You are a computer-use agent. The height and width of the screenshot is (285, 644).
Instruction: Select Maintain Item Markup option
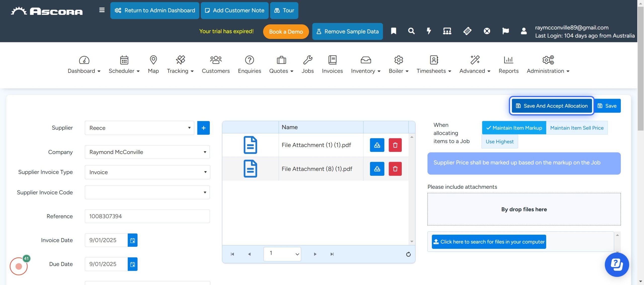point(514,128)
